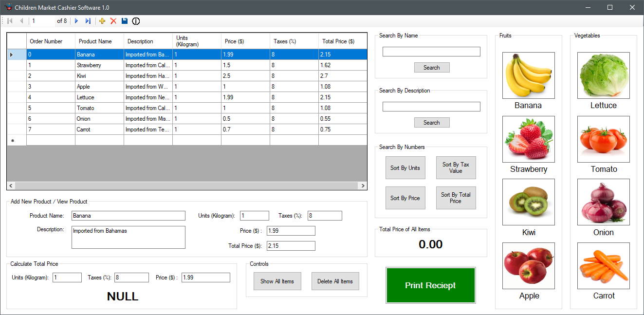
Task: Pick the Strawberry fruit image
Action: point(529,139)
